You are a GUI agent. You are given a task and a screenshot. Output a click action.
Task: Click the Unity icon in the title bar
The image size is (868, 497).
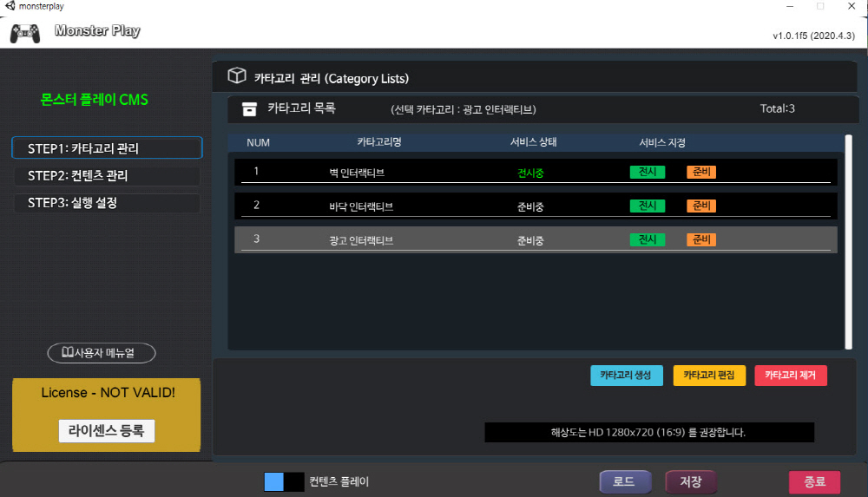point(10,6)
